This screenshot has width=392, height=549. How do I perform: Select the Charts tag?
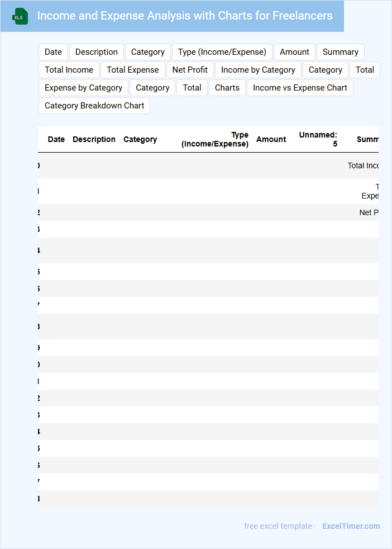tap(227, 88)
